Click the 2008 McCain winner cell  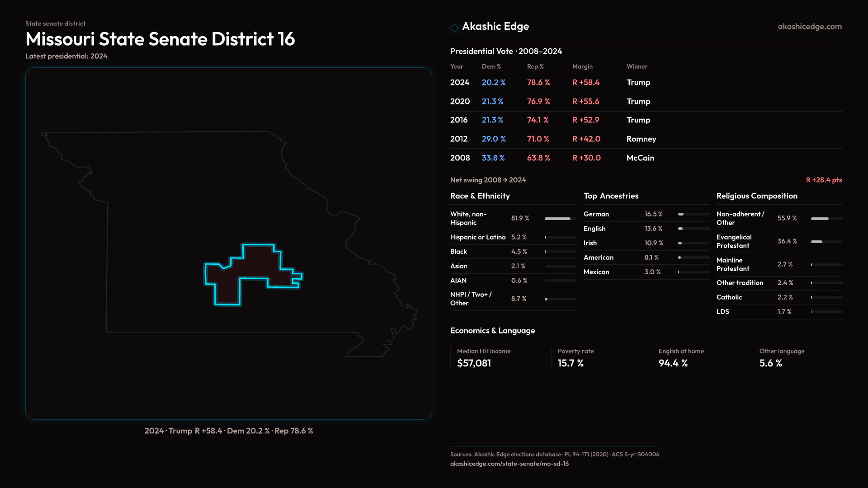pos(640,158)
